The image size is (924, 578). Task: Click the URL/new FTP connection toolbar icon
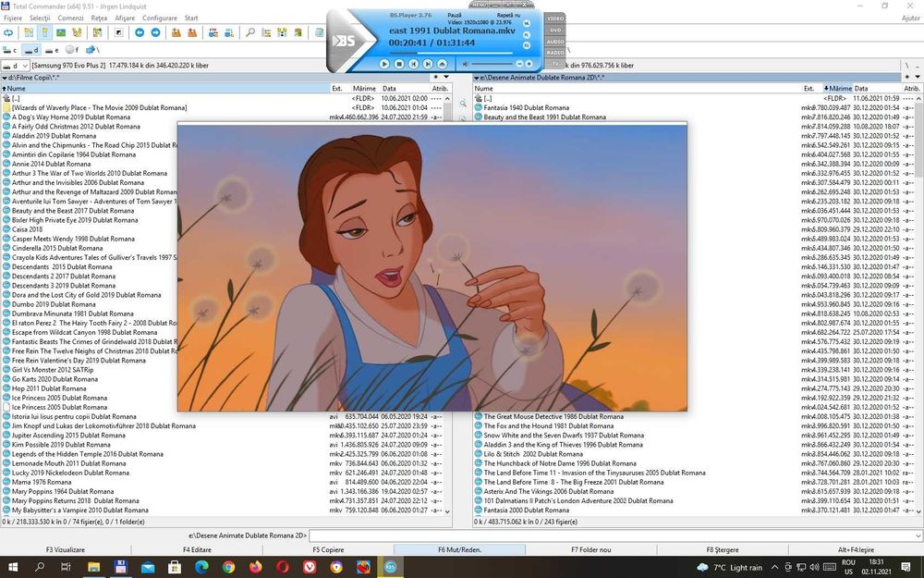[229, 33]
